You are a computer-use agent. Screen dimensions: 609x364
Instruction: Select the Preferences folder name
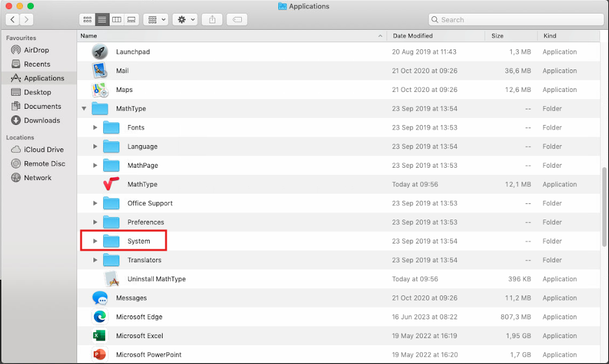point(146,222)
